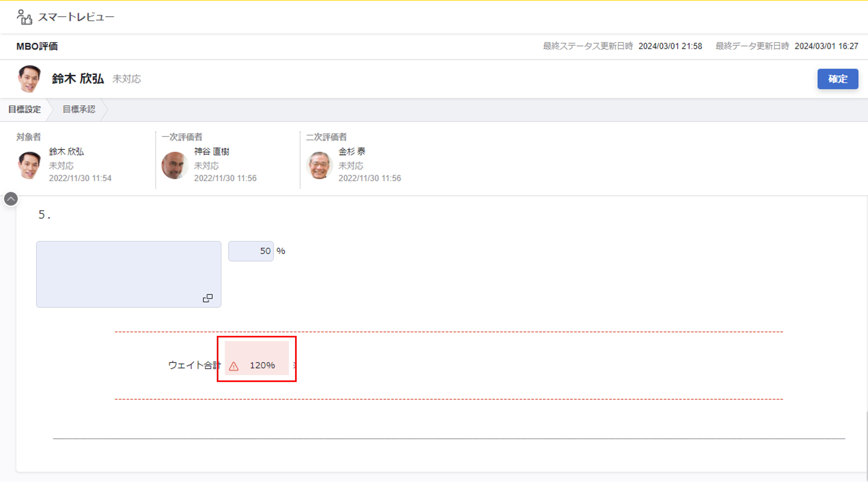
Task: Open the 目標設定 step tab
Action: click(24, 109)
